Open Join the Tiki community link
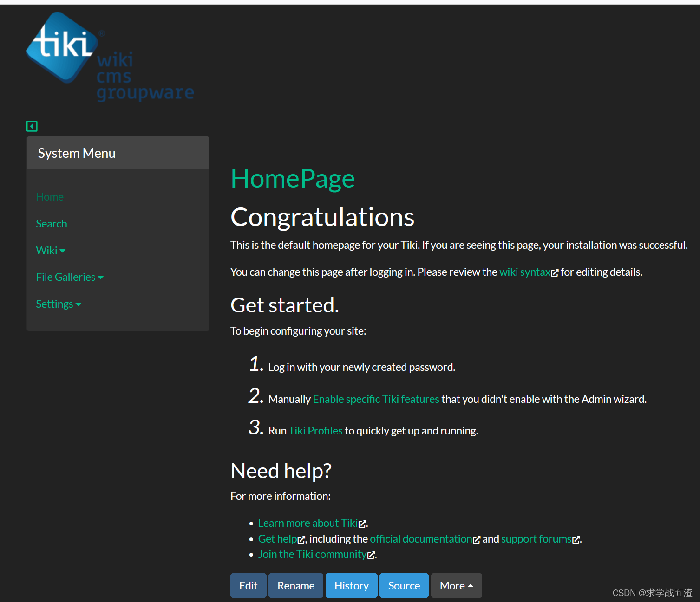This screenshot has width=700, height=602. [x=312, y=554]
